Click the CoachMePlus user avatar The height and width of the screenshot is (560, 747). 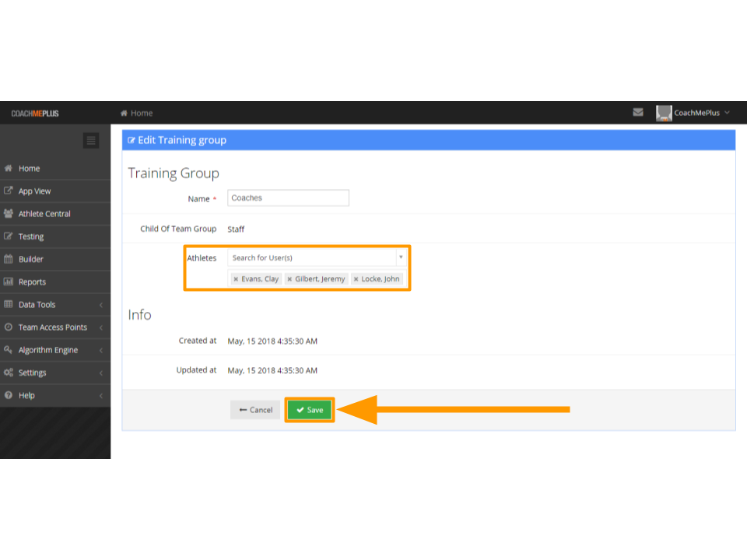pyautogui.click(x=664, y=113)
